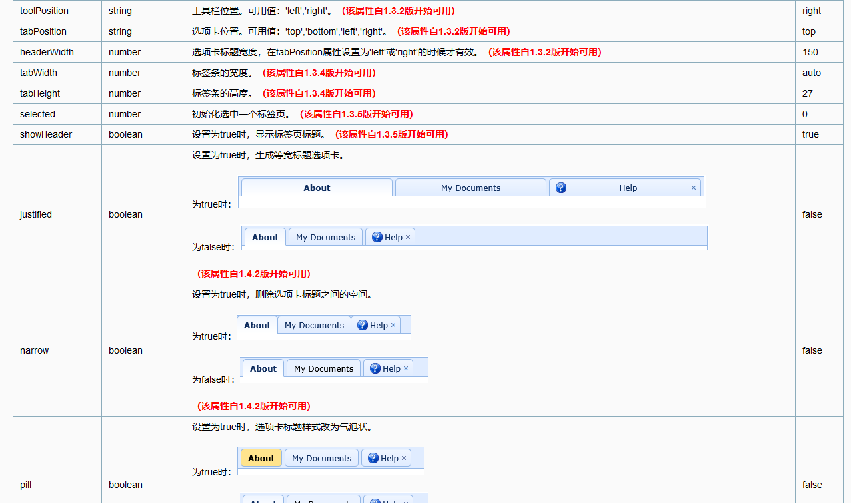
Task: Click 'number' type in selected row
Action: coord(125,114)
